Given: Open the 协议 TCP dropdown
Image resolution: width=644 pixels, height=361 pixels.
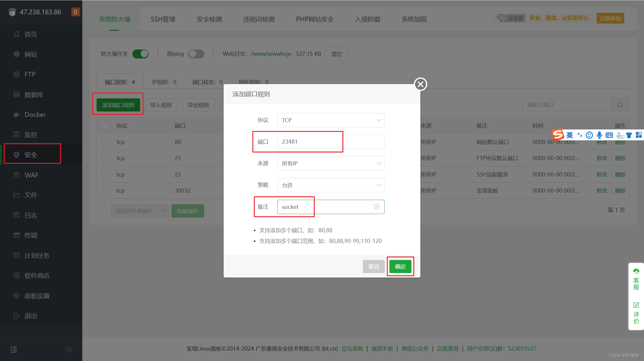Looking at the screenshot, I should [x=331, y=120].
